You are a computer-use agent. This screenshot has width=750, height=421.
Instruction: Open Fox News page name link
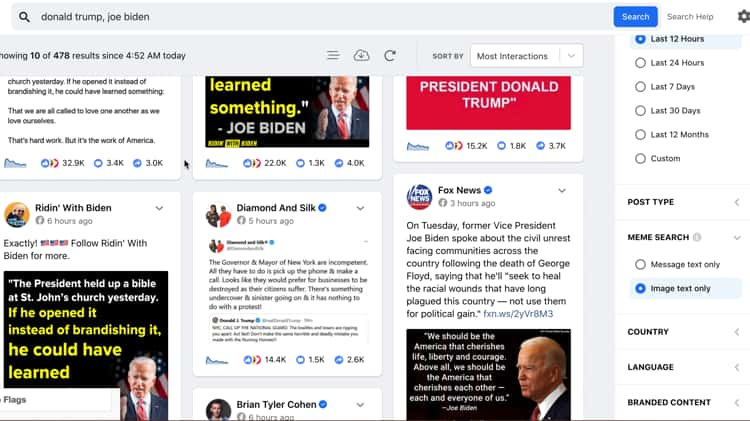[x=459, y=190]
